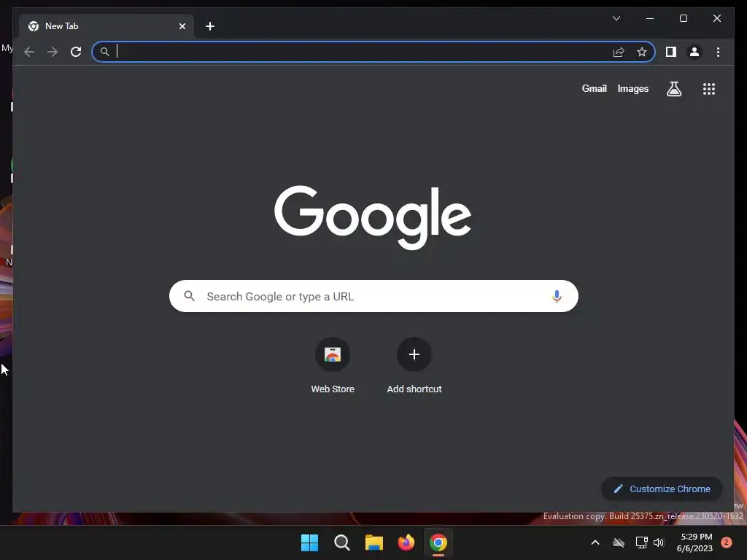This screenshot has width=747, height=560.
Task: Bookmark this tab with the star icon
Action: coord(642,52)
